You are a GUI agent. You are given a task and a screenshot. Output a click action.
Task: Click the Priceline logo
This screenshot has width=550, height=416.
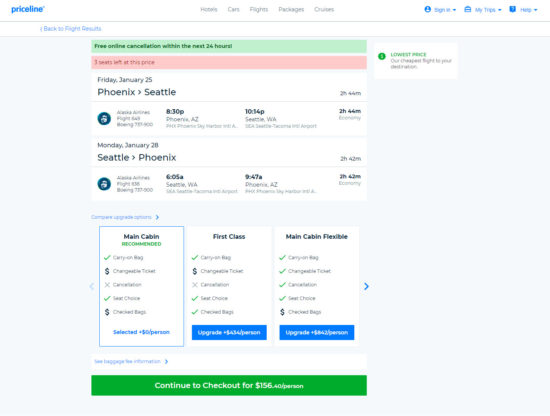[28, 9]
